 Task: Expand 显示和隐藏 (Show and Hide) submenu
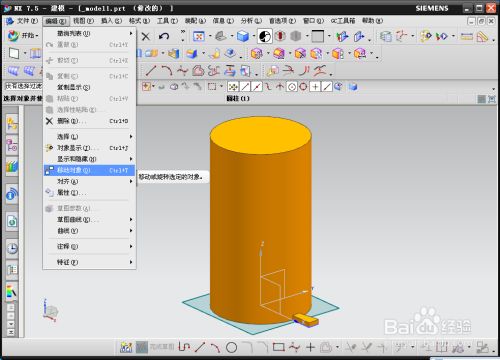(89, 159)
